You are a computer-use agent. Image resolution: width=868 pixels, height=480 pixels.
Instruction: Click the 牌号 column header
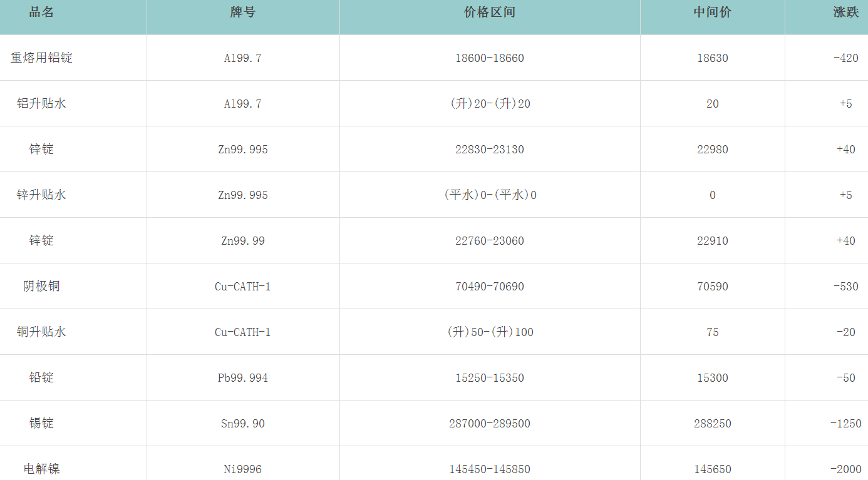pos(243,13)
